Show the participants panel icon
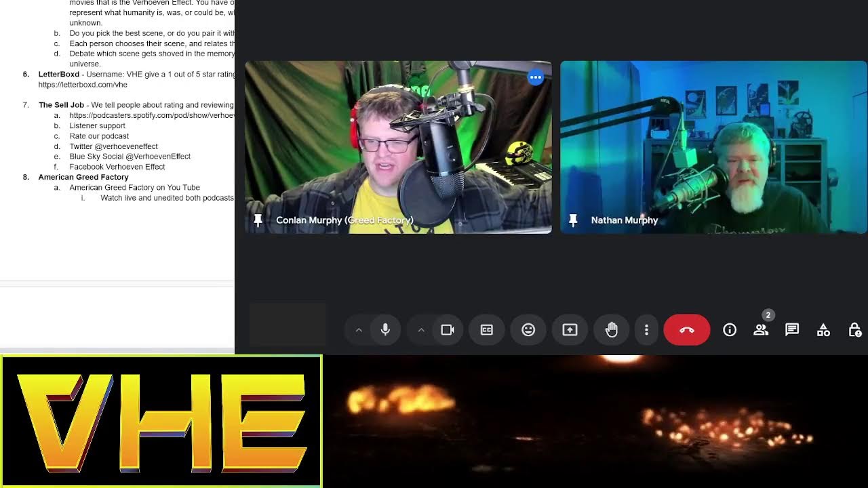 (x=761, y=330)
